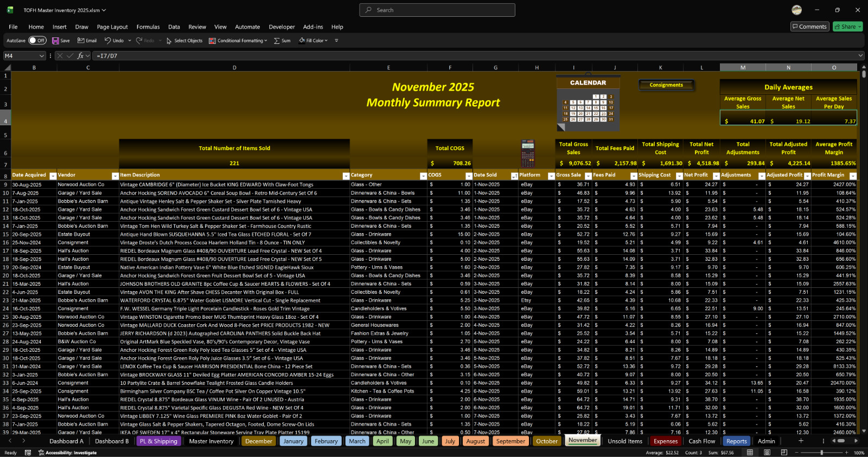868x457 pixels.
Task: Open the Category column filter dropdown
Action: [x=423, y=176]
